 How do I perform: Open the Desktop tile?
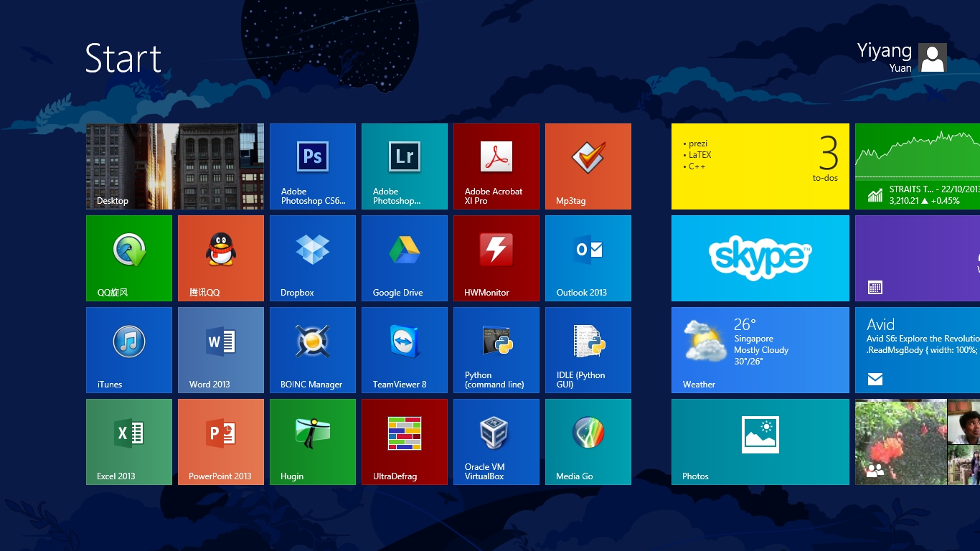175,166
